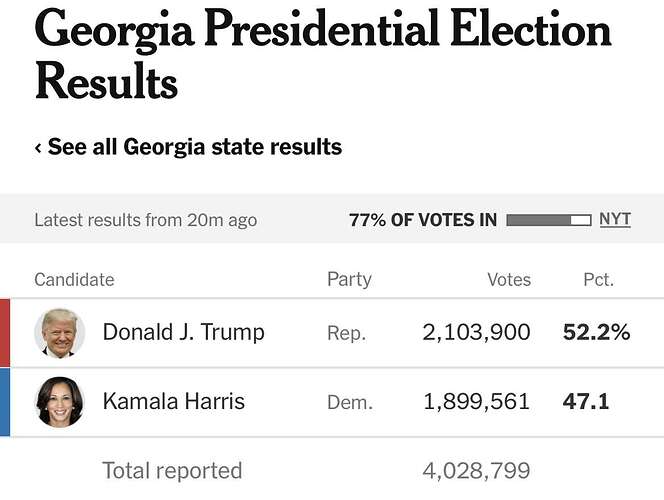Click the blue Democratic color bar
This screenshot has height=500, width=664.
[x=5, y=402]
